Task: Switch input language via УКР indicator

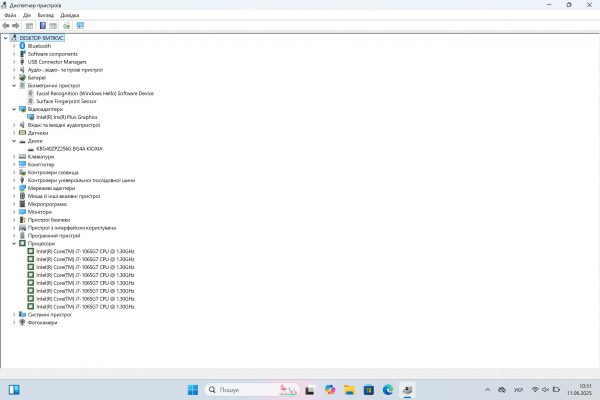Action: (518, 390)
